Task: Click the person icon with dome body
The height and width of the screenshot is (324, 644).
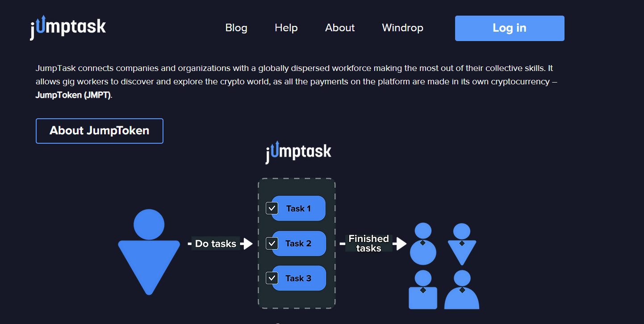Action: (x=462, y=290)
